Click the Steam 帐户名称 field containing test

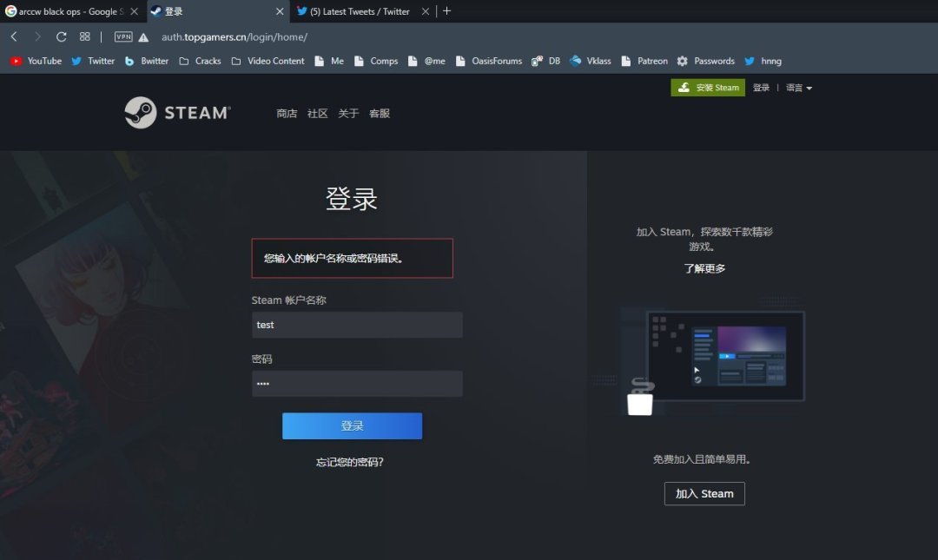[357, 325]
